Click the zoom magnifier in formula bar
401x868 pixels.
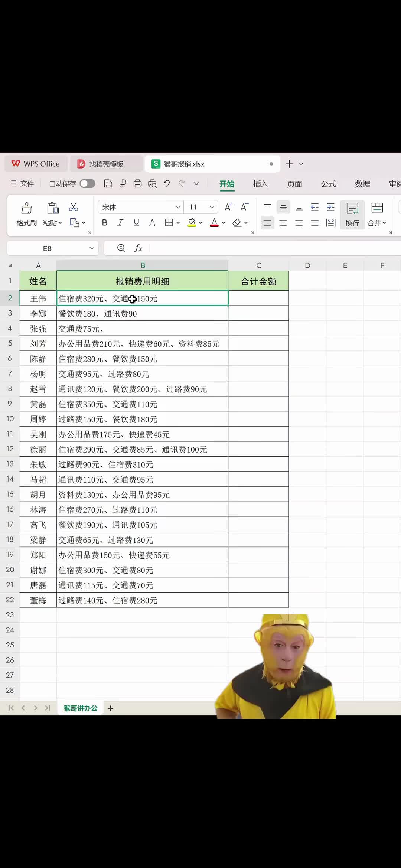point(121,248)
